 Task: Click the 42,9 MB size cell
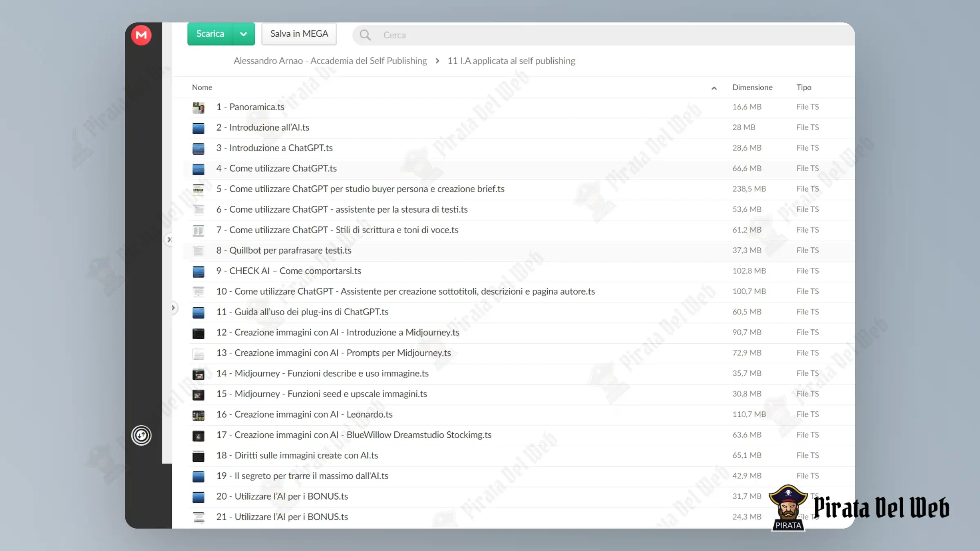(747, 476)
